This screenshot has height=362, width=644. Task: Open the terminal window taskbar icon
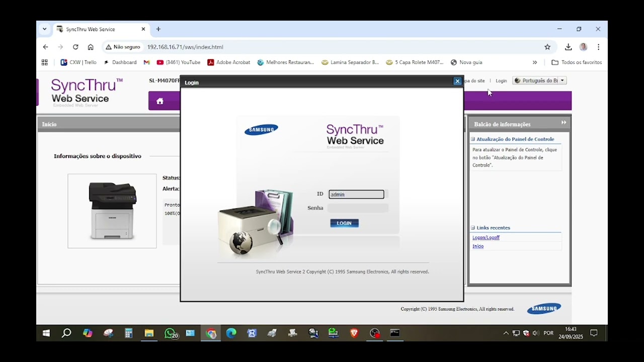click(395, 333)
